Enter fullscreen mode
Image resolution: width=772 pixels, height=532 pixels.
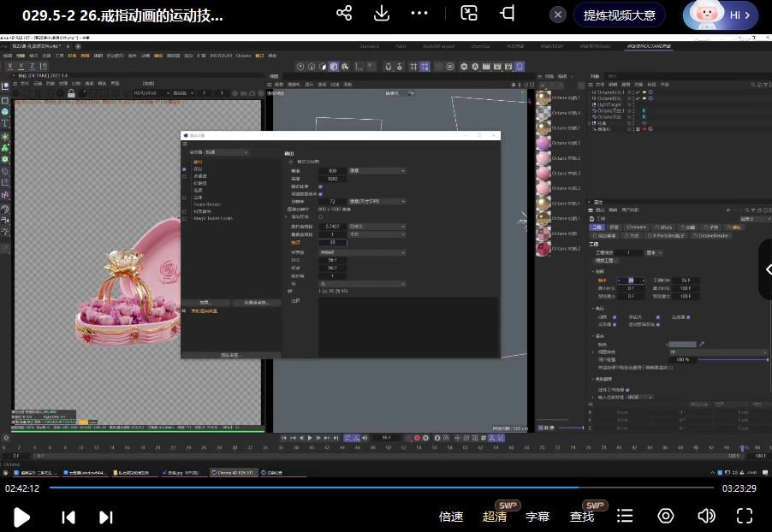[745, 516]
